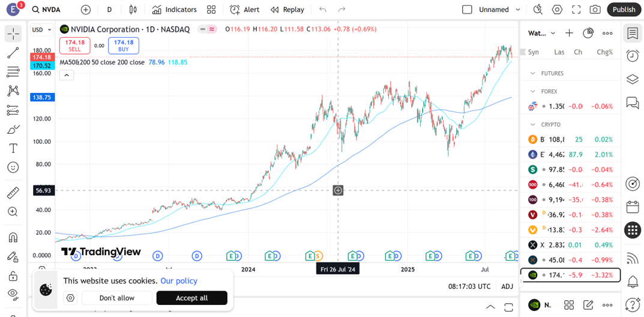Open the emoji icons tool
The height and width of the screenshot is (317, 644).
[13, 167]
